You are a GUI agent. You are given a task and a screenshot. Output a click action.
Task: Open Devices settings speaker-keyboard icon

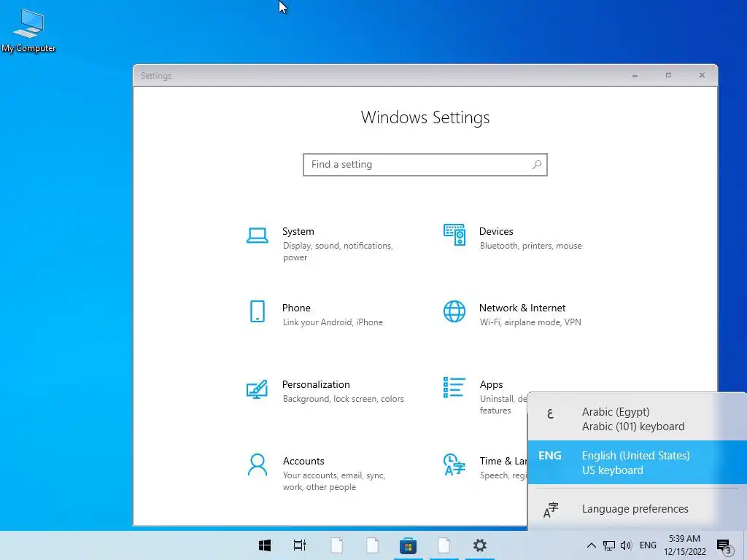454,235
